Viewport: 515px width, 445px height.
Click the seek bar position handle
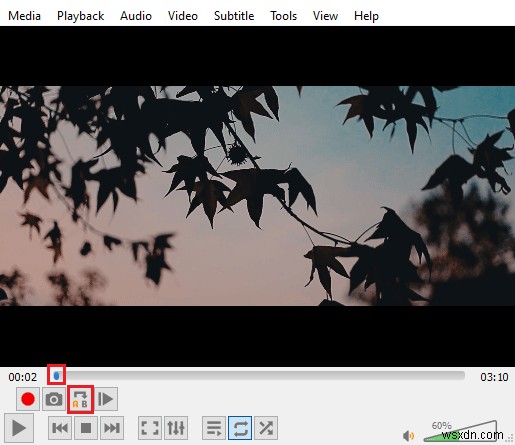pos(57,376)
